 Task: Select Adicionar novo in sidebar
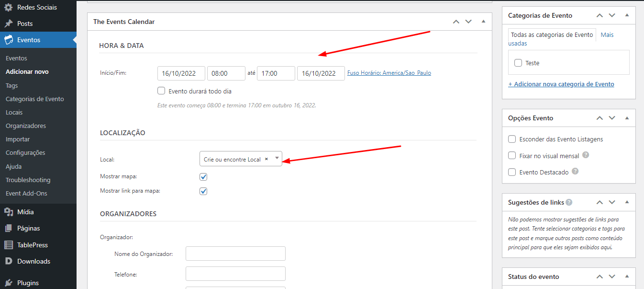point(27,71)
